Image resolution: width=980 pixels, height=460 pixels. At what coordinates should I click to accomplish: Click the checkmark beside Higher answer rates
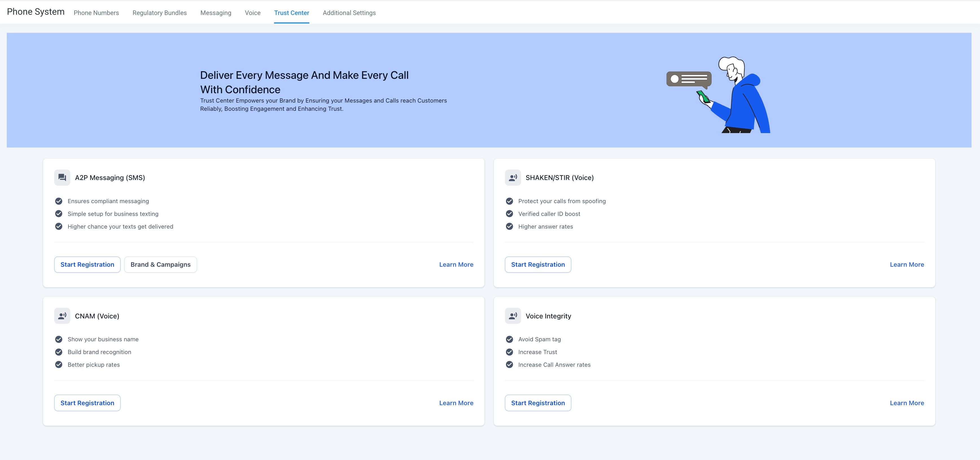510,226
